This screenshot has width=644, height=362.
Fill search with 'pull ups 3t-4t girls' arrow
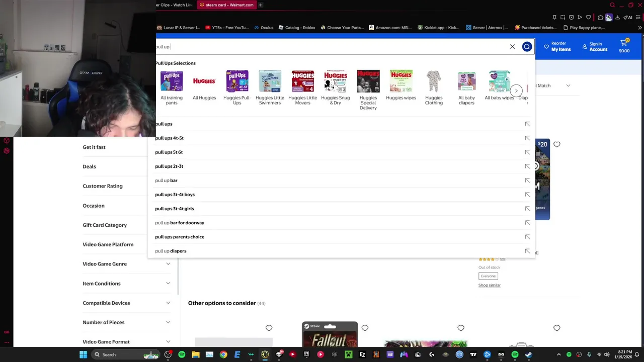coord(527,208)
